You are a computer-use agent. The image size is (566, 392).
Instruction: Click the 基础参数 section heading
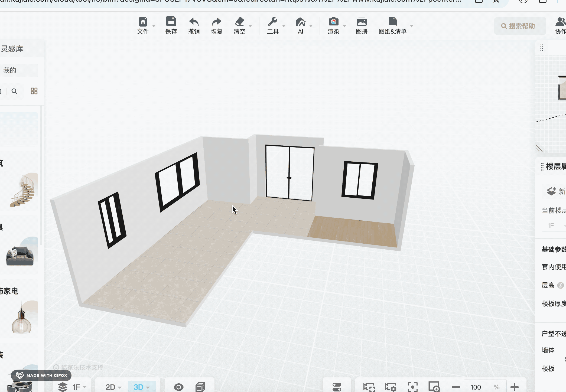coord(554,249)
